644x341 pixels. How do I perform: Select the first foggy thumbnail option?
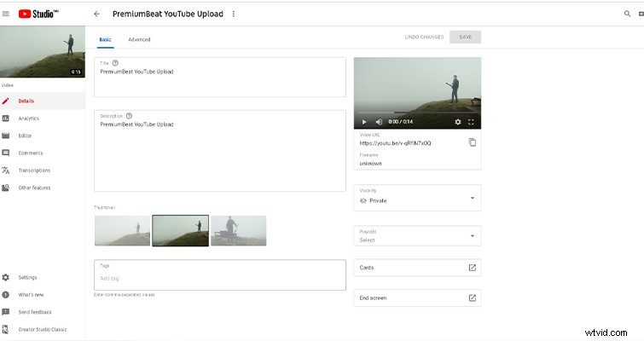coord(122,231)
